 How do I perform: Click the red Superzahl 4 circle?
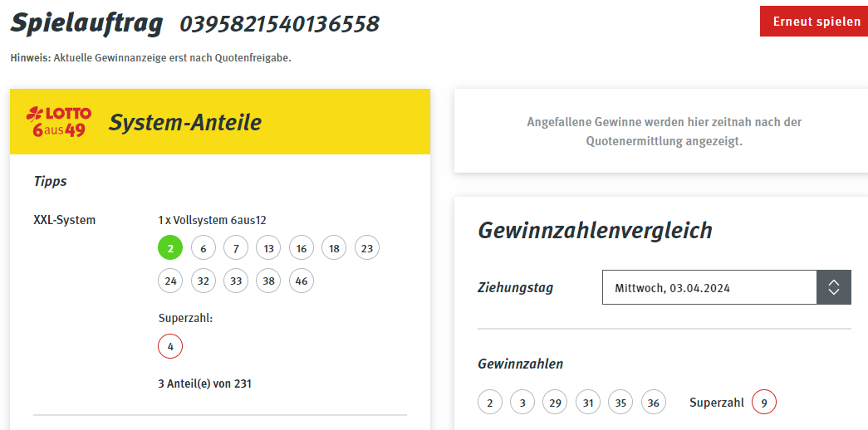click(170, 346)
